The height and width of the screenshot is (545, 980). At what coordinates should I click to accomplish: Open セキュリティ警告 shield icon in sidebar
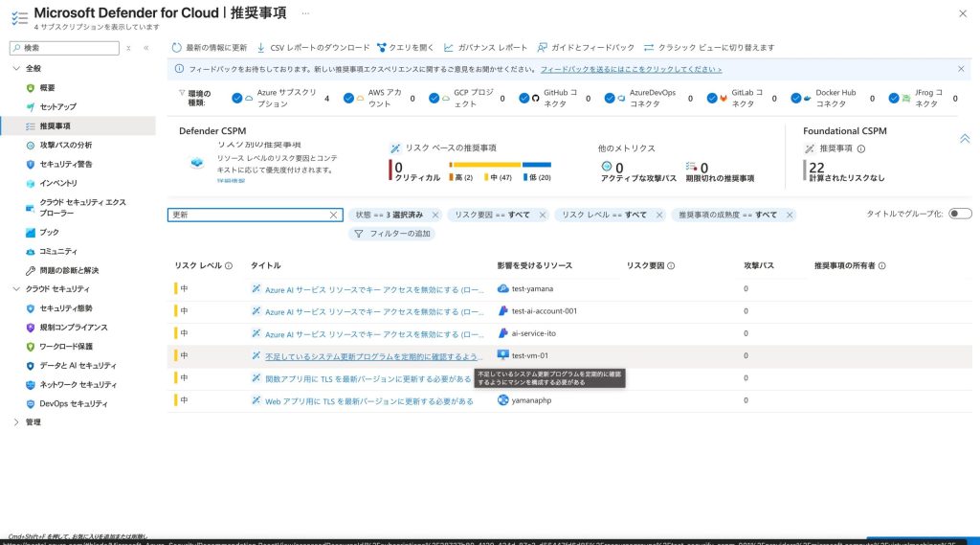(31, 164)
